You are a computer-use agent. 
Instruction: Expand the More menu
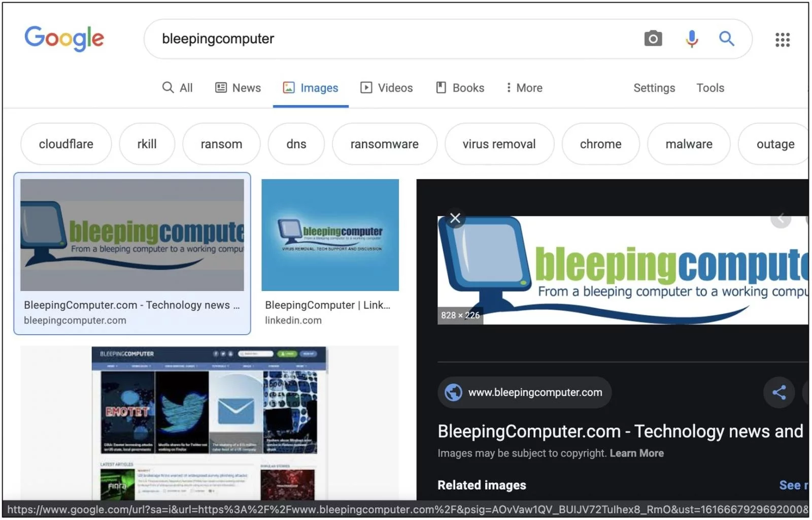524,88
